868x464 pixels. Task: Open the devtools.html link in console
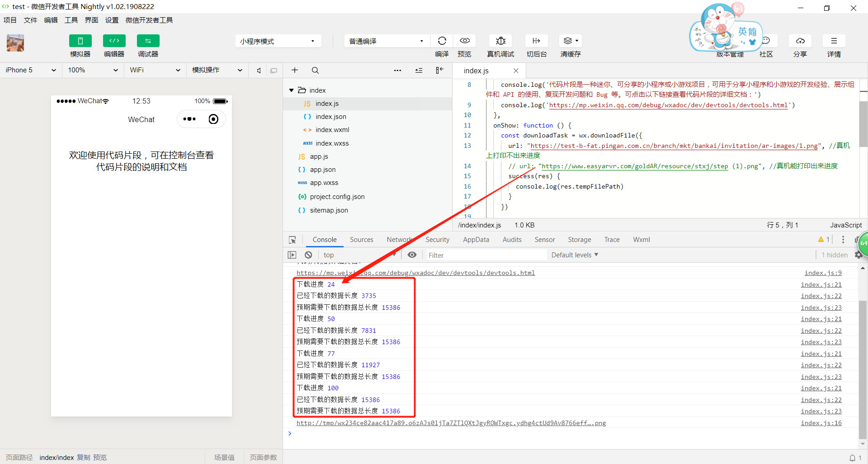[415, 273]
